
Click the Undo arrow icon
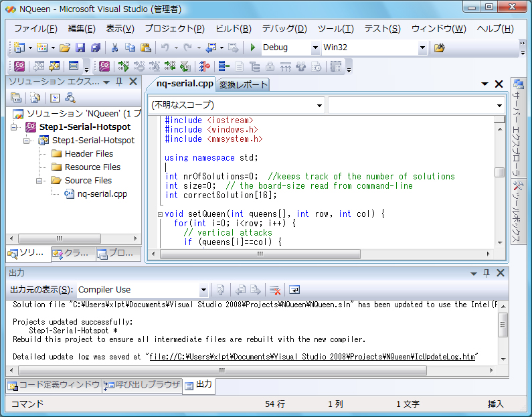[x=165, y=48]
